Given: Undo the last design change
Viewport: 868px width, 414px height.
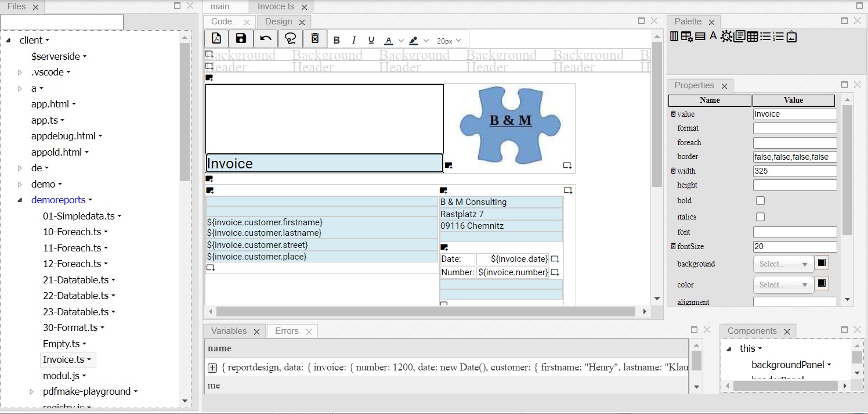Looking at the screenshot, I should pos(266,38).
